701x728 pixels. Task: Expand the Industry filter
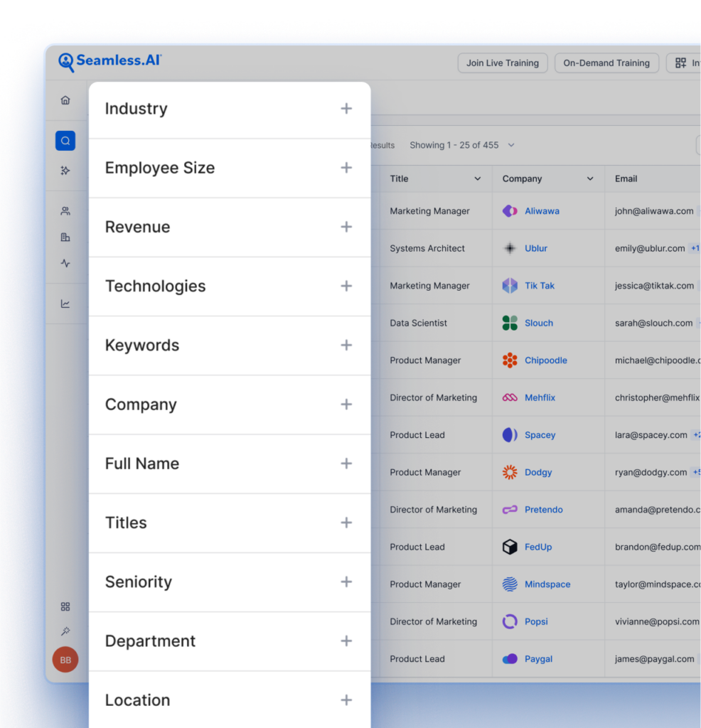click(346, 109)
